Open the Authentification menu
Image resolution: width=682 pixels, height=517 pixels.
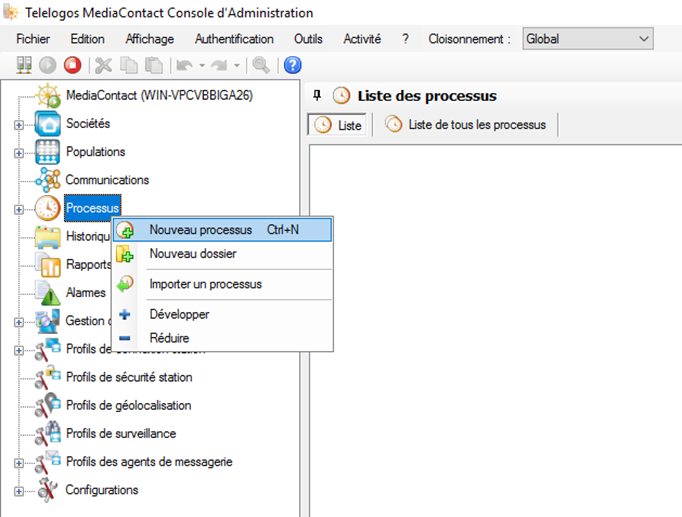click(x=234, y=39)
